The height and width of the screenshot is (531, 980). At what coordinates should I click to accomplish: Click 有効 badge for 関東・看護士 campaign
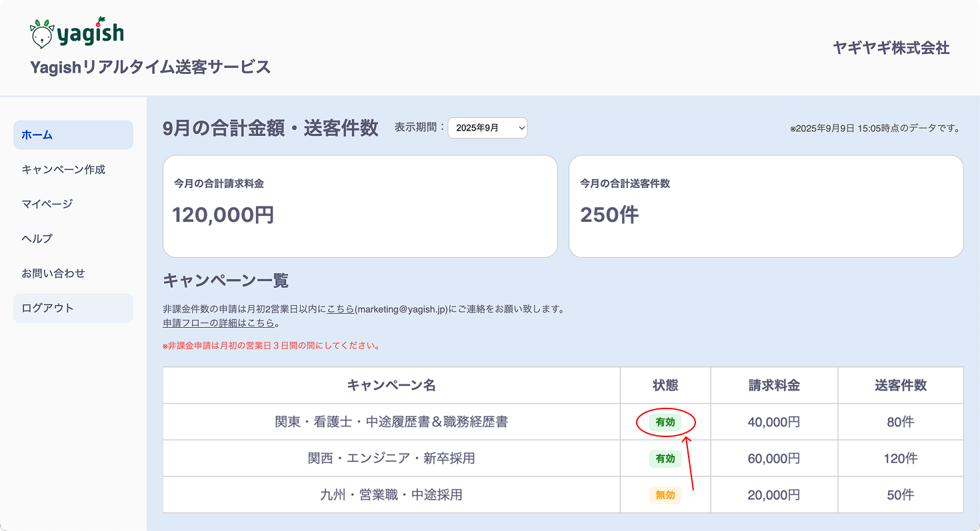(665, 422)
